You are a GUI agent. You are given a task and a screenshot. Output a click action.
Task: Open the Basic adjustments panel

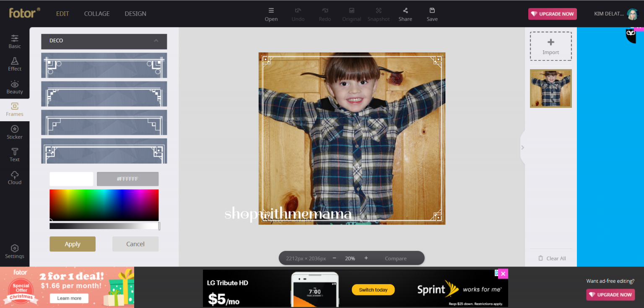pyautogui.click(x=15, y=41)
